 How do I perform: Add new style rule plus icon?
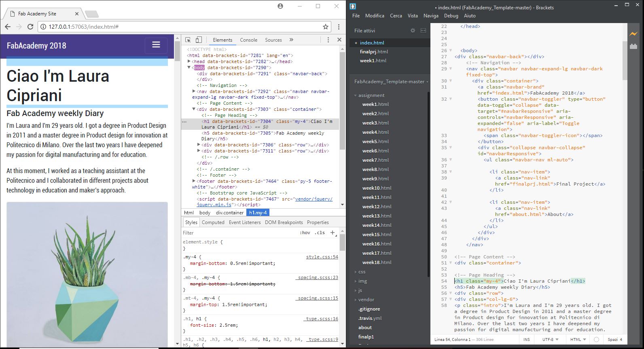pyautogui.click(x=333, y=233)
